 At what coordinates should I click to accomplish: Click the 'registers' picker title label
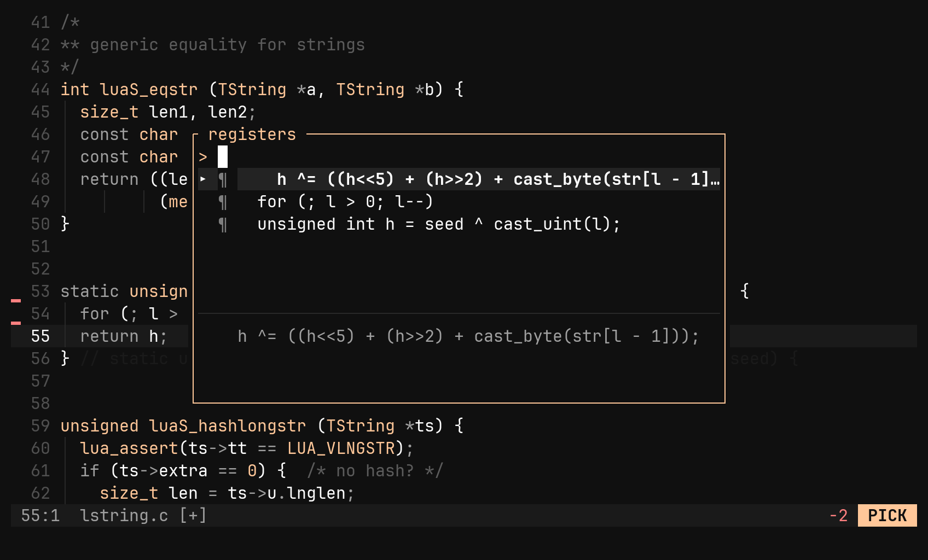(x=252, y=134)
